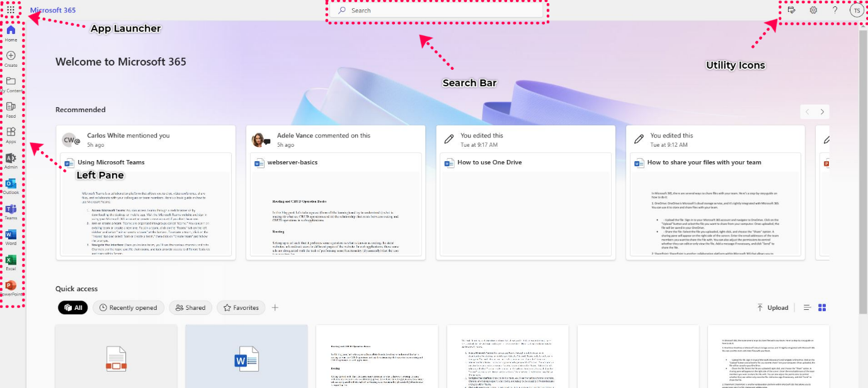Launch PowerPoint from the left pane
The image size is (868, 388).
[x=11, y=288]
